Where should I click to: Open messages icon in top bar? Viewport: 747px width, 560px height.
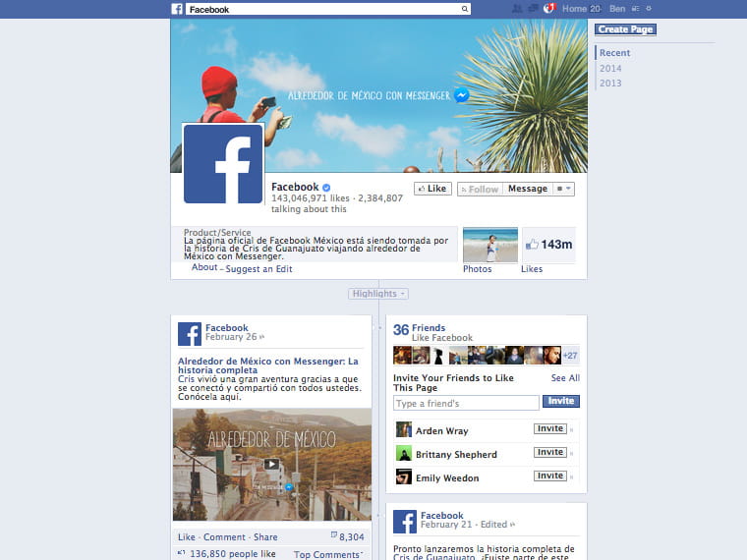(x=533, y=9)
